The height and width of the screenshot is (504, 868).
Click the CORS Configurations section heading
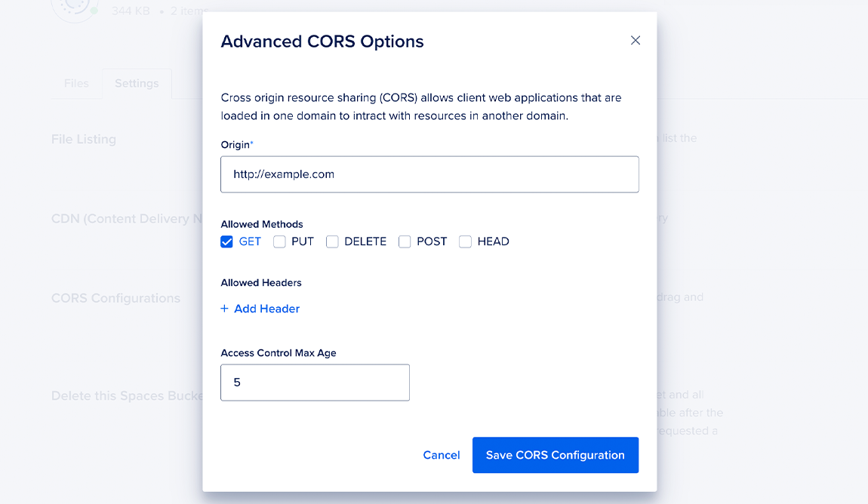pos(115,298)
